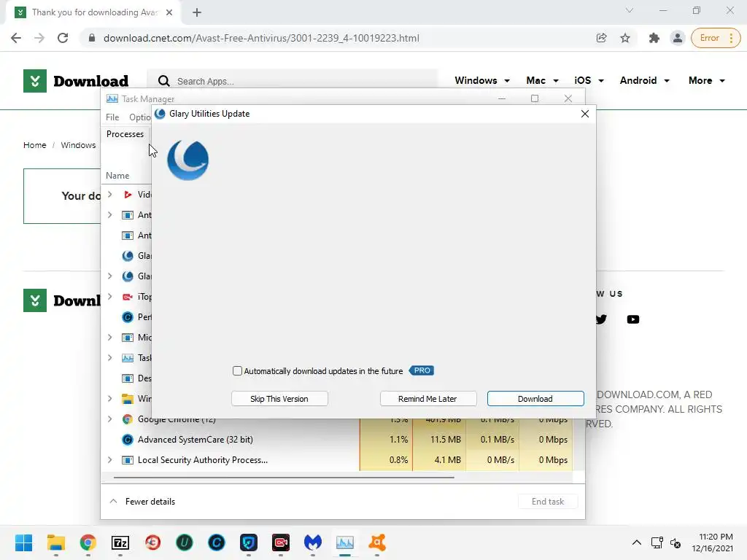This screenshot has height=560, width=747.
Task: Select Advanced SystemCare (32 bit) process
Action: point(196,440)
